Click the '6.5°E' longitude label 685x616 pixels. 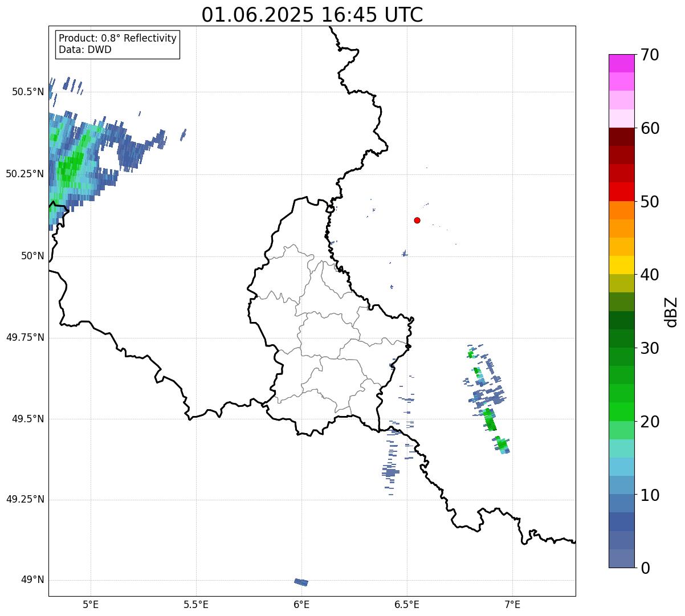[407, 604]
